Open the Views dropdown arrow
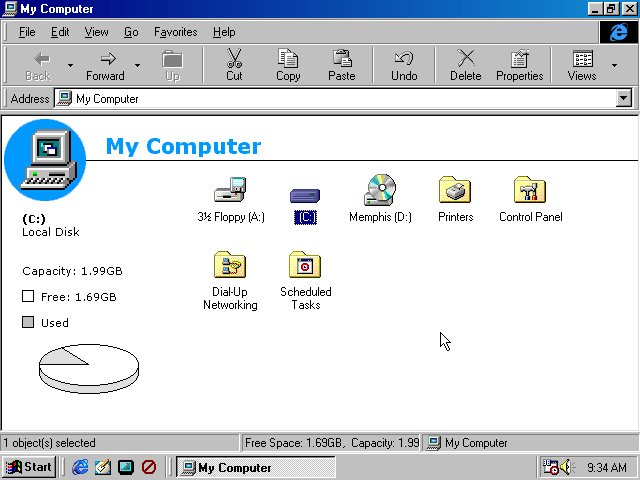Image resolution: width=640 pixels, height=480 pixels. 614,65
